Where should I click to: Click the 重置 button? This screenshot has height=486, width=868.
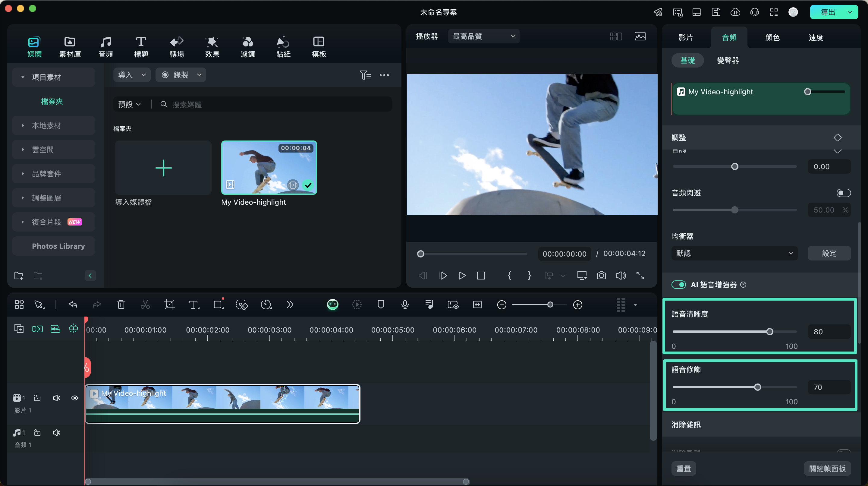point(683,469)
